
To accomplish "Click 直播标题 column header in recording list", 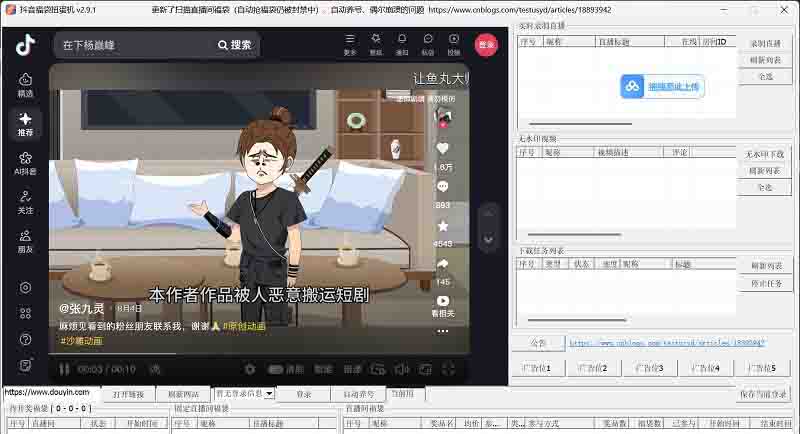I will (630, 42).
